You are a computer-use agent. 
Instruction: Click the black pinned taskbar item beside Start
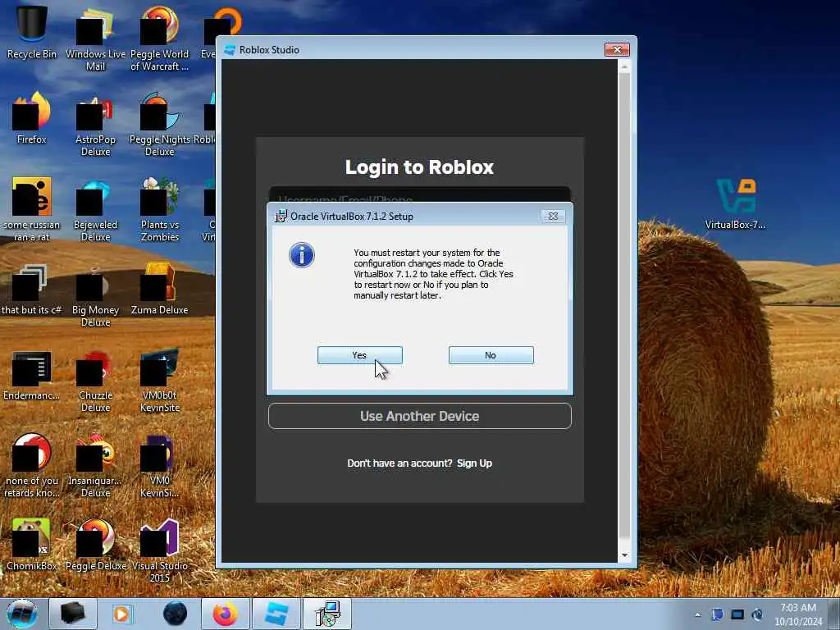pyautogui.click(x=73, y=614)
